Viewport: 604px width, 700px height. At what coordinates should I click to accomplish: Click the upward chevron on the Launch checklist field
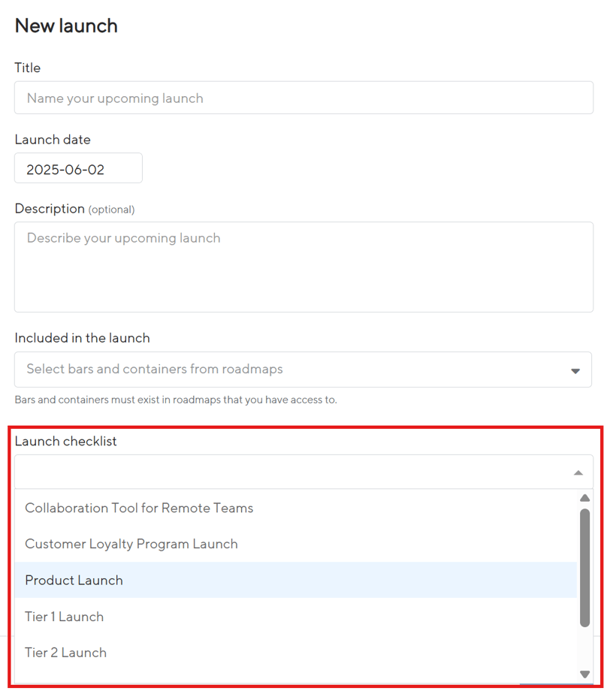[578, 472]
